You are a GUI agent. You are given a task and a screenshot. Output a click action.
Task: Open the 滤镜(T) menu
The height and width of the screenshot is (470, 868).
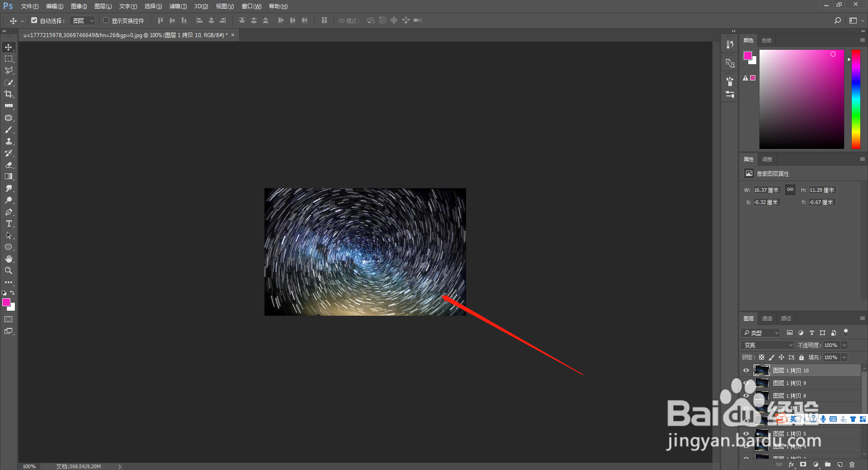tap(178, 6)
